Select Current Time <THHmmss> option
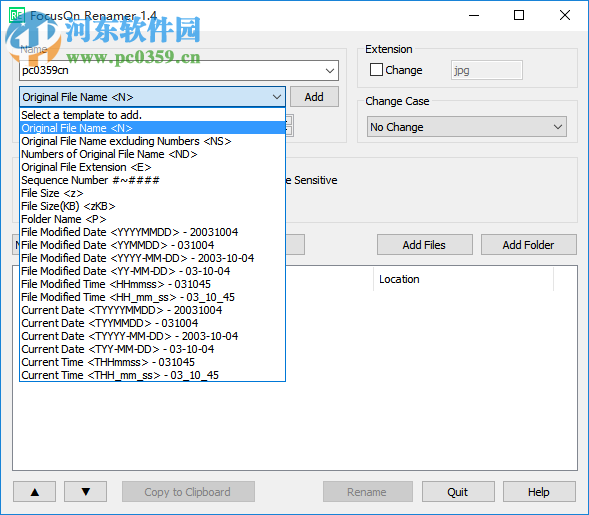This screenshot has width=589, height=515. (153, 362)
